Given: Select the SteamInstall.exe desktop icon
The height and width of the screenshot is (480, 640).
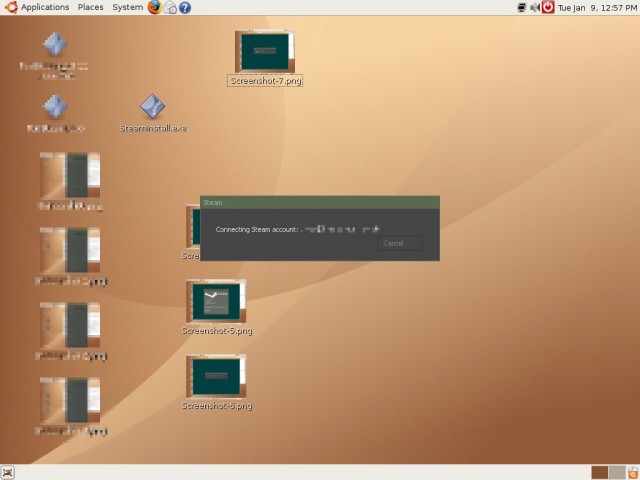Looking at the screenshot, I should pyautogui.click(x=153, y=107).
